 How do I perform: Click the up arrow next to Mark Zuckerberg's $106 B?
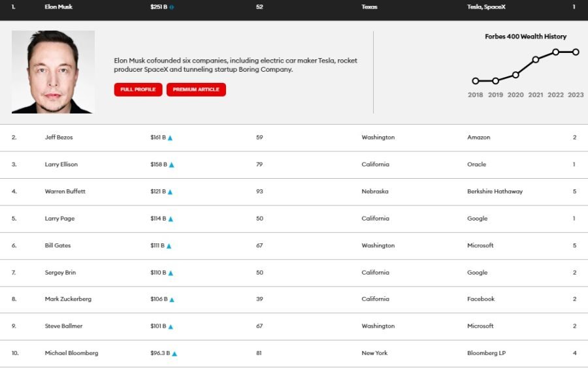(172, 299)
